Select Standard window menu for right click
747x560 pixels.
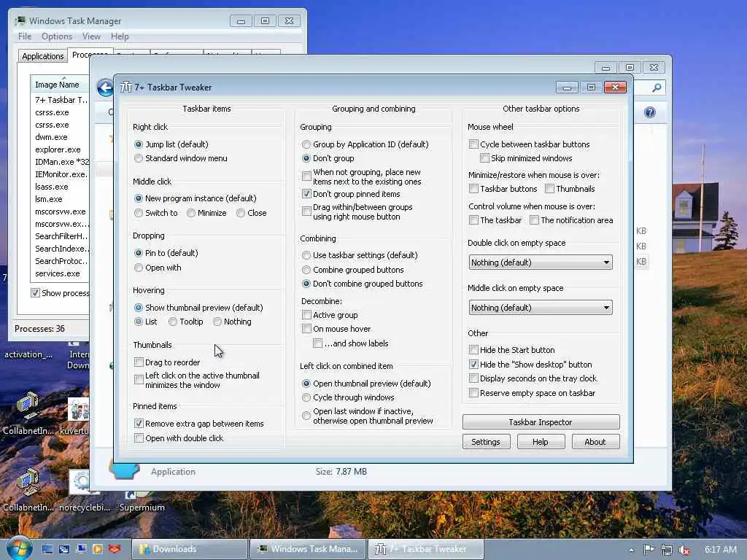coord(139,158)
